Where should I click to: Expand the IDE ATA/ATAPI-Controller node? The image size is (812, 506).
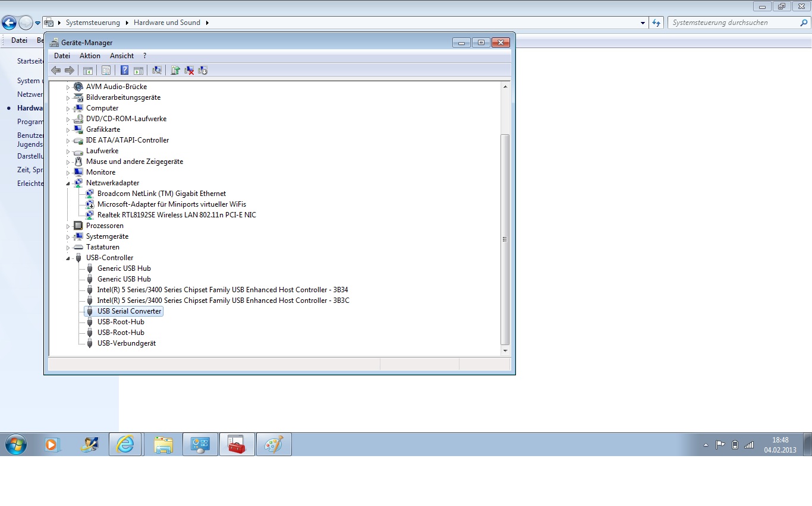pyautogui.click(x=68, y=140)
